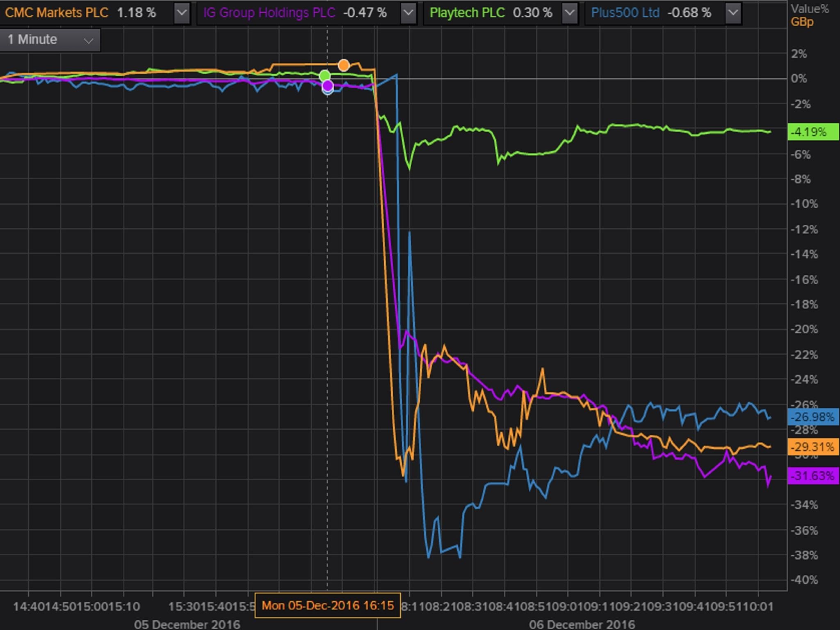
Task: Click the 0% axis tick label
Action: point(799,78)
